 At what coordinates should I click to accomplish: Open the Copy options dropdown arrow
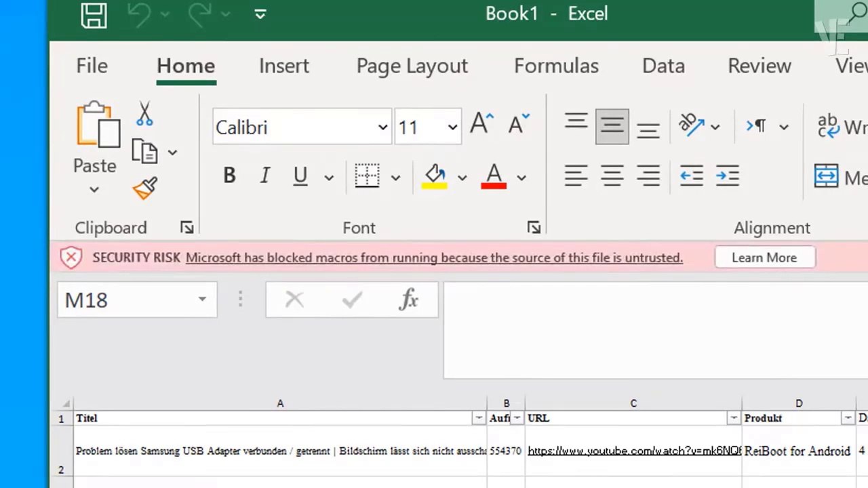pos(172,152)
